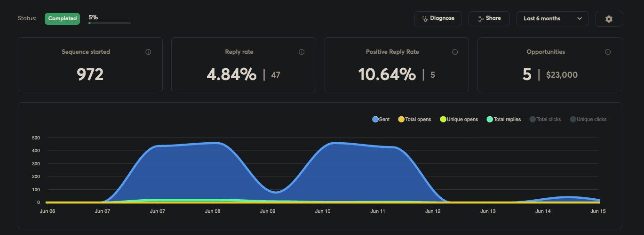Click the Status: label
644x235 pixels.
tap(27, 18)
